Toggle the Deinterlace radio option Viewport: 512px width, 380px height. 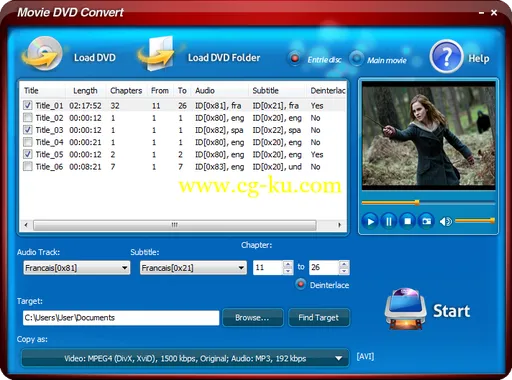[x=301, y=284]
